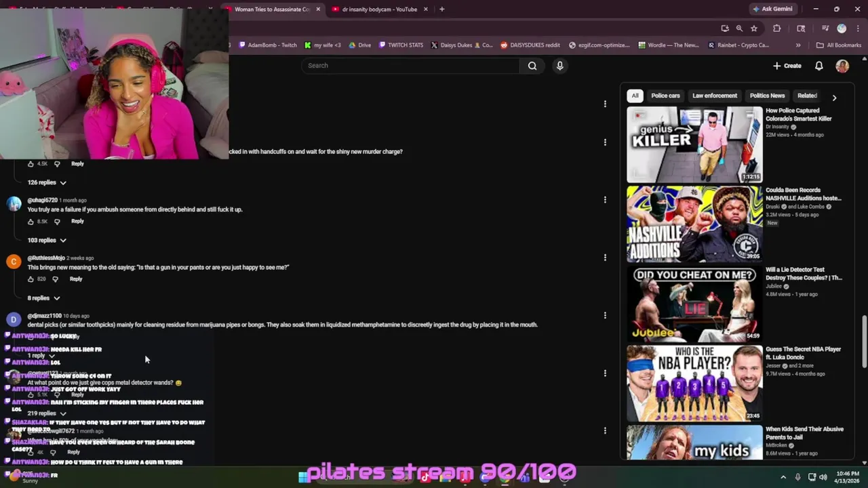This screenshot has width=868, height=488.
Task: Open the Drive bookmark
Action: pos(359,45)
